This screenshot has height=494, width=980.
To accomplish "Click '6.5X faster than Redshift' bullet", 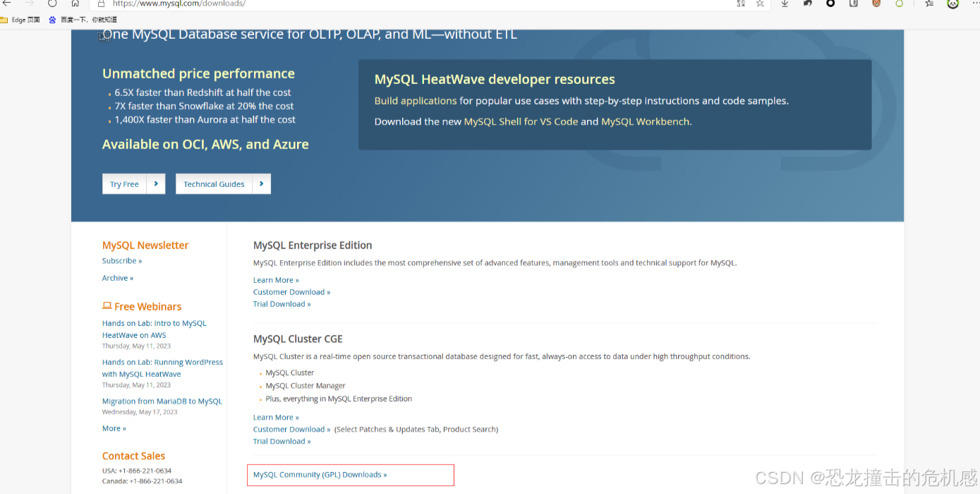I will coord(202,92).
